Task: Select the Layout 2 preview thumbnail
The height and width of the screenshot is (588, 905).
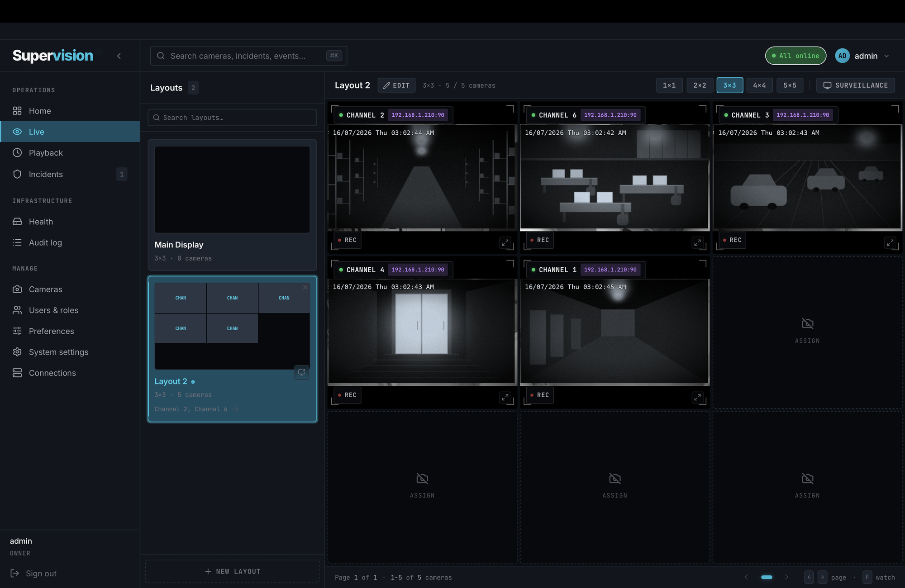Action: click(232, 326)
